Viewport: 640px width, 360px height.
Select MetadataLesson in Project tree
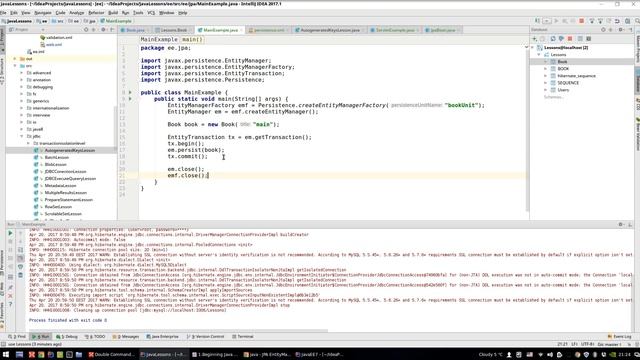point(60,186)
